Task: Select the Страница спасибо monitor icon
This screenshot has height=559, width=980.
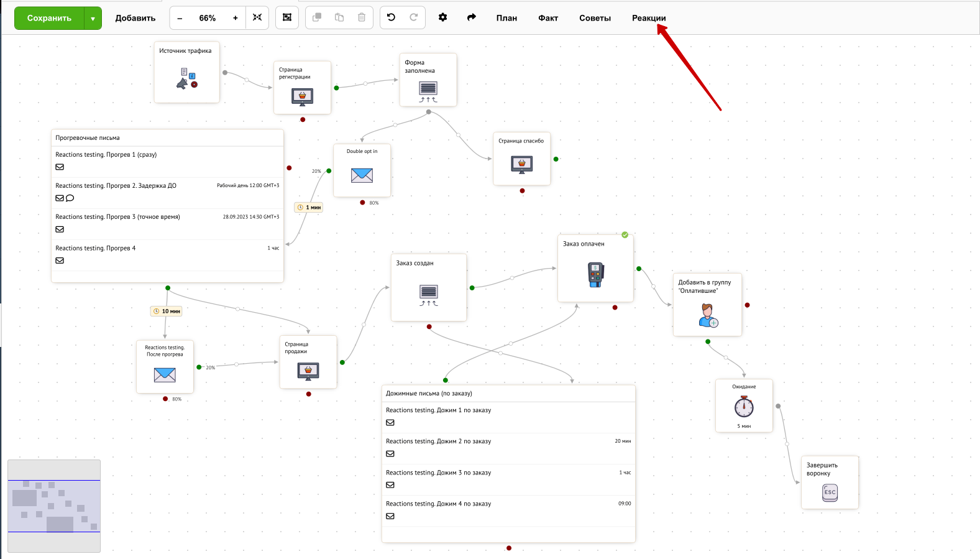Action: click(x=522, y=164)
